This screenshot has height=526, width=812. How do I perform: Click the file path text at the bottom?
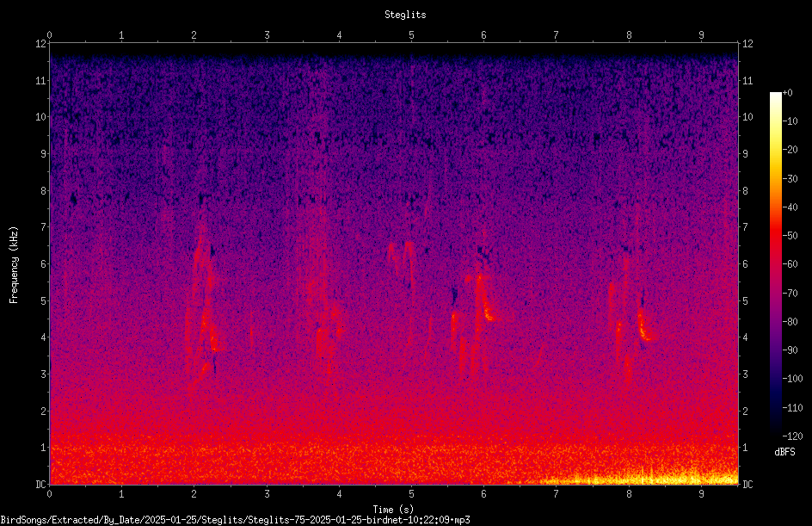[236, 520]
